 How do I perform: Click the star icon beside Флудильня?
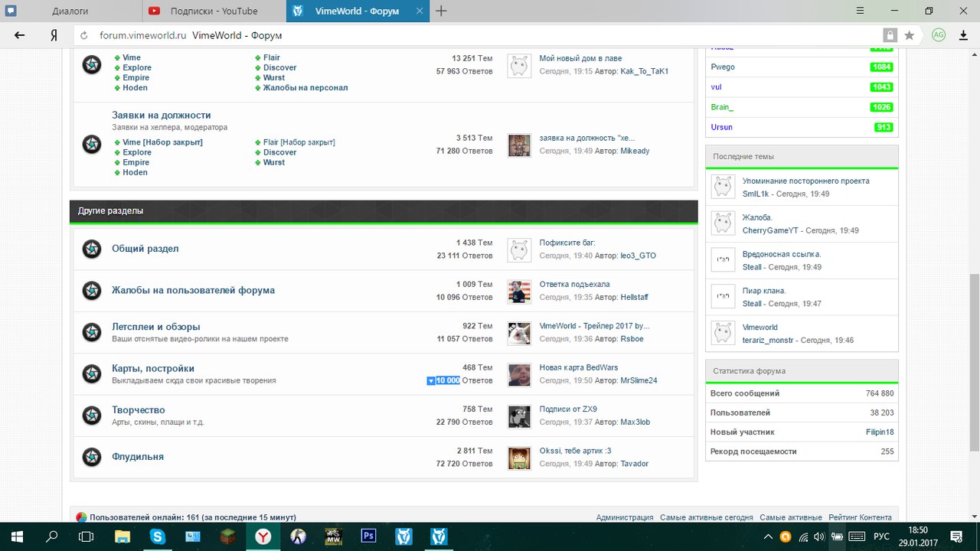click(92, 457)
